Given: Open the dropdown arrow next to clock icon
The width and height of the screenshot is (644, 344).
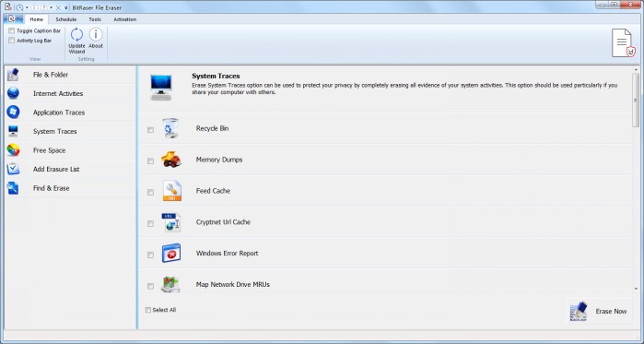Looking at the screenshot, I should coord(27,7).
